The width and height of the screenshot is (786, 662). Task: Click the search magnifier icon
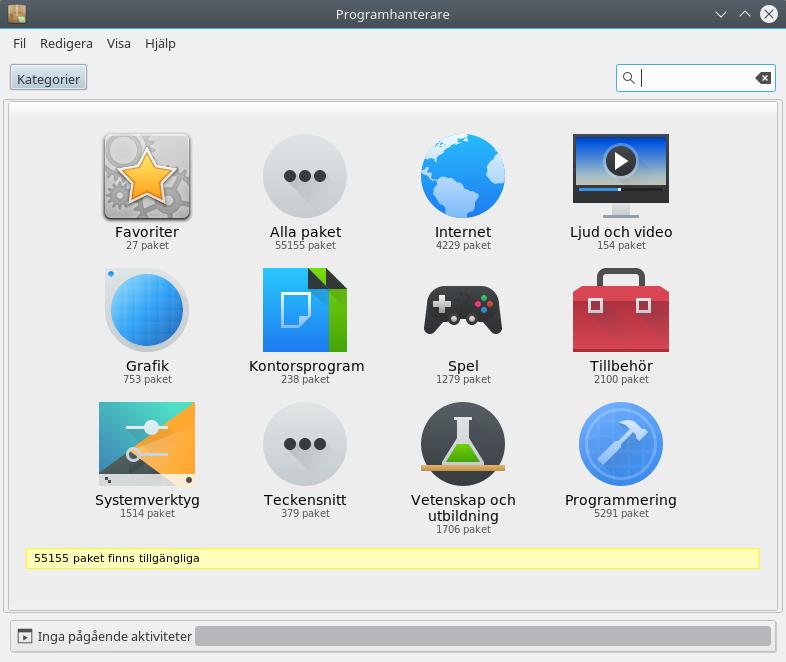[629, 78]
